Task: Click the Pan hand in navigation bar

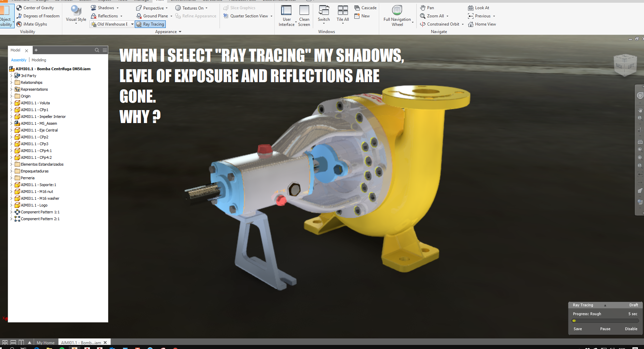Action: 640,110
